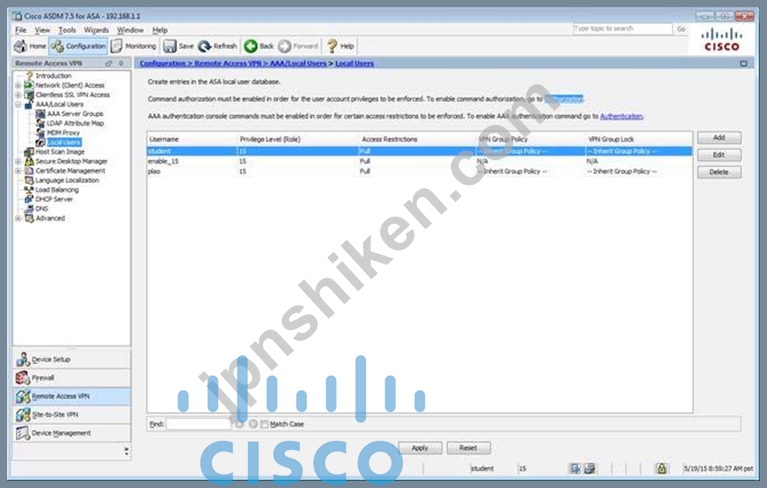Screen dimensions: 767x488
Task: Click the Find text field
Action: 198,424
